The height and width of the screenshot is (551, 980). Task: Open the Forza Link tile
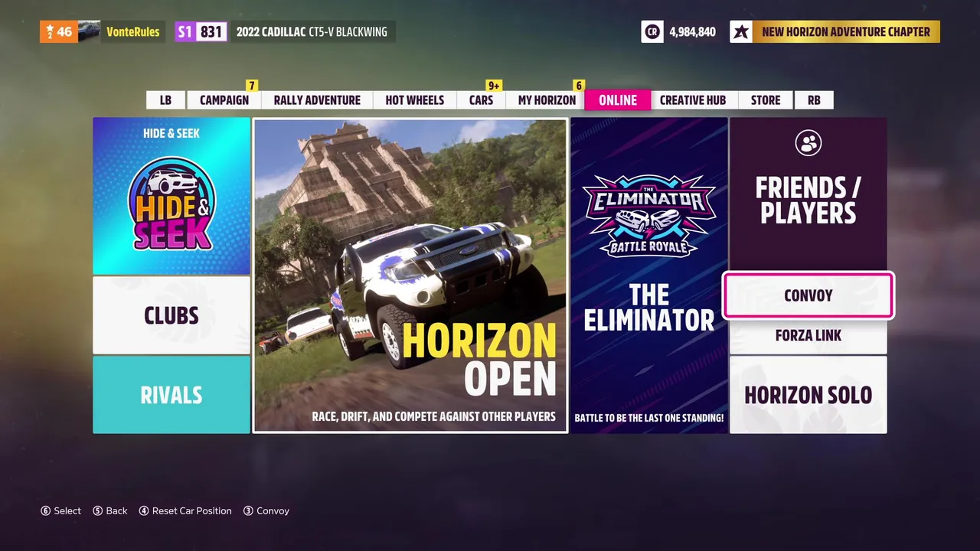[x=808, y=336]
